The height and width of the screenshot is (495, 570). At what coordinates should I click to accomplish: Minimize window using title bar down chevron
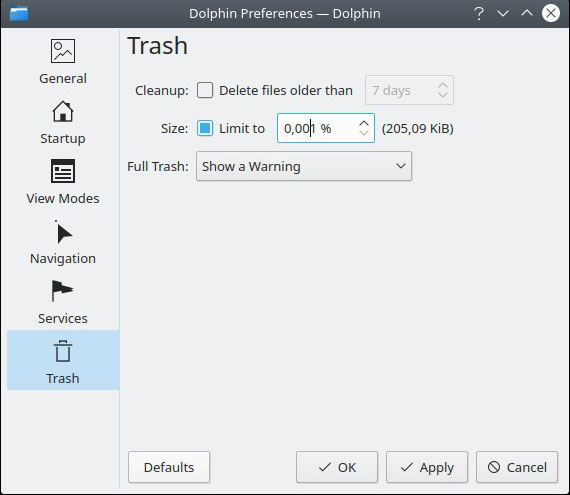(503, 14)
